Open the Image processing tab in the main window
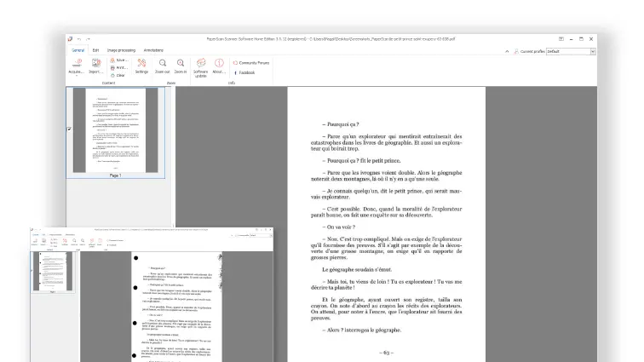The height and width of the screenshot is (362, 644). pos(121,50)
